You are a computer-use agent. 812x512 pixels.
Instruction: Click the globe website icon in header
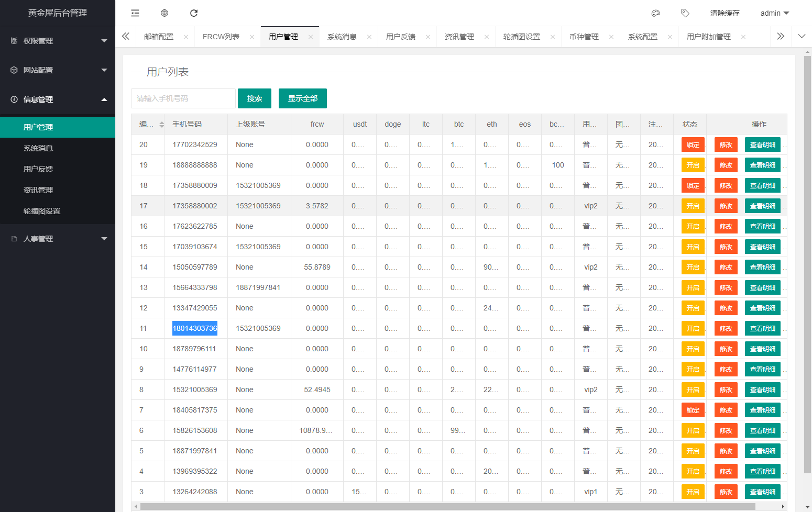[164, 13]
